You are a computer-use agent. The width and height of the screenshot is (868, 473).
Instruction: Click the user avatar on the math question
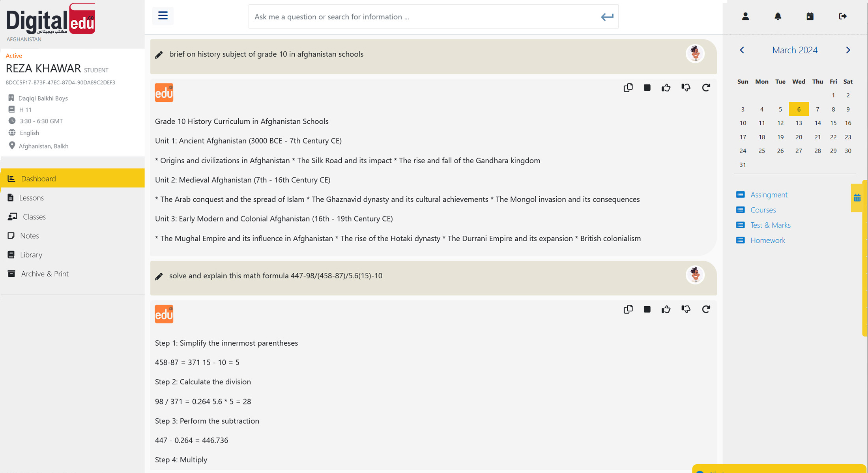695,275
